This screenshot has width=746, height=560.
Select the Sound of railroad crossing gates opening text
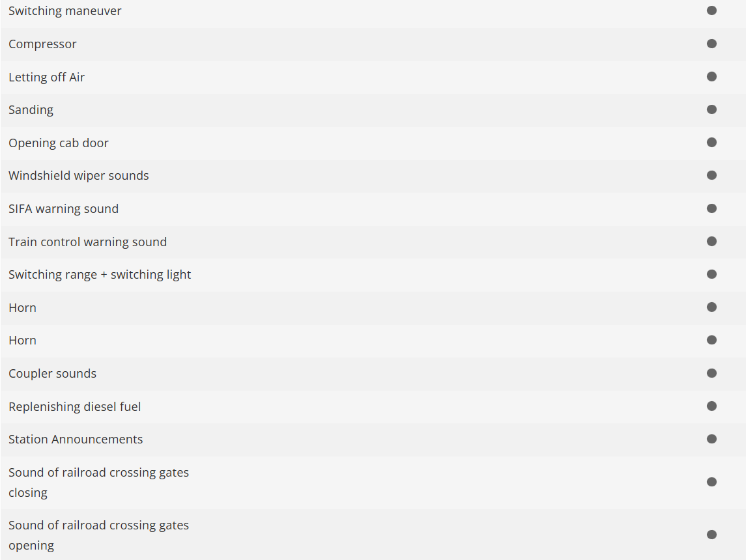pos(98,535)
